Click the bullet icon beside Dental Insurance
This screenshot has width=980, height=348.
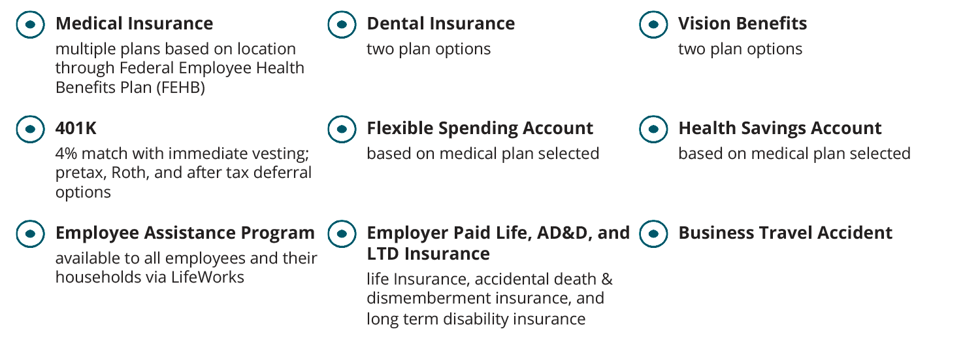341,25
